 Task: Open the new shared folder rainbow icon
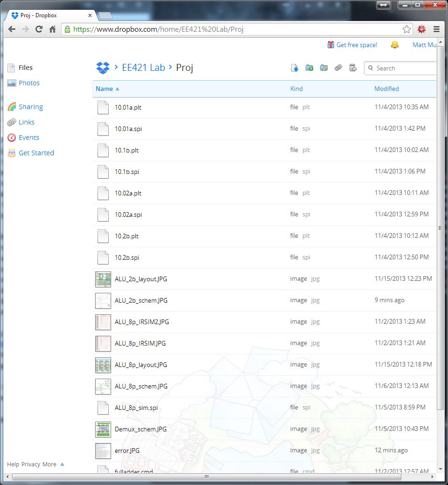coord(324,68)
